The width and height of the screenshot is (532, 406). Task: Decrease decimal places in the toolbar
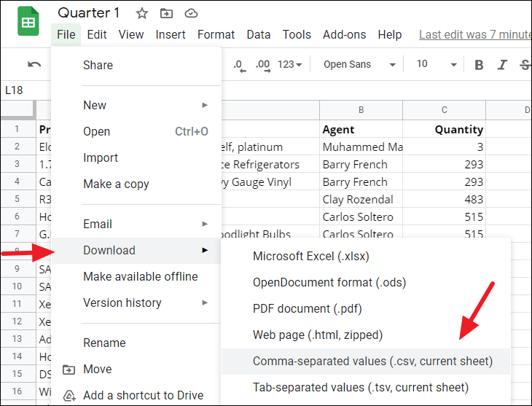click(239, 65)
